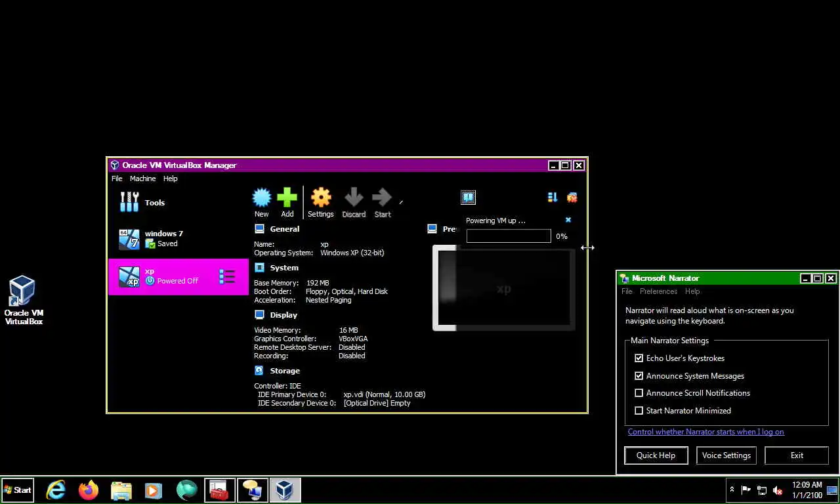
Task: Click the Start VM arrow icon
Action: pos(382,198)
